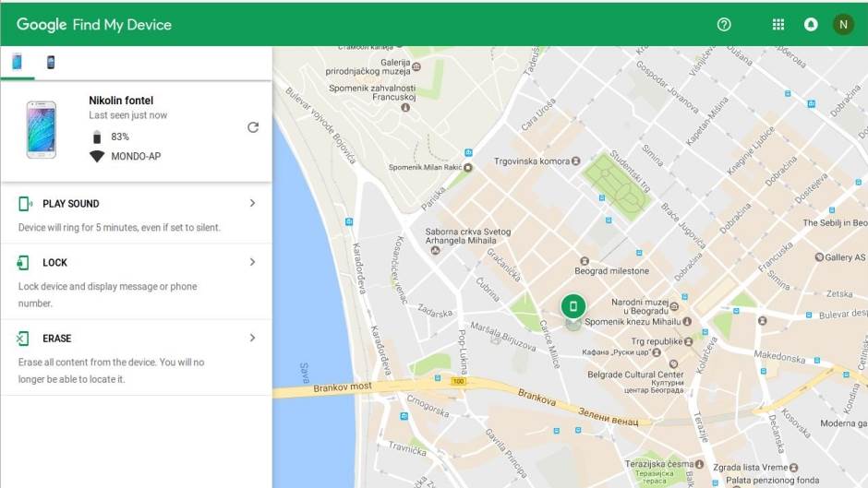Click the Trgovinska komora map label

pos(532,161)
